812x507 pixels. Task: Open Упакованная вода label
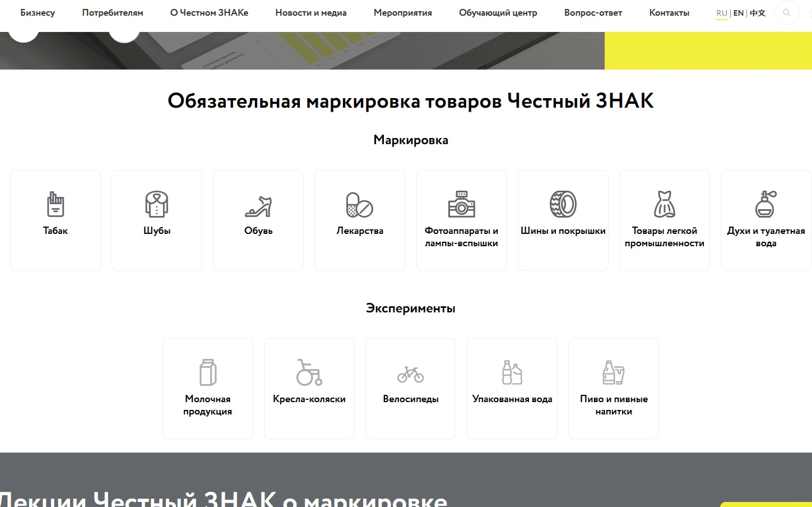point(512,399)
